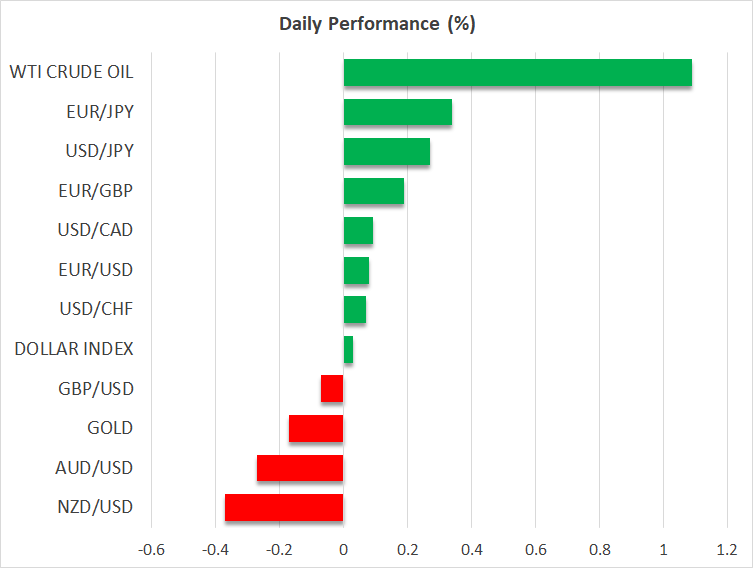753x568 pixels.
Task: Select the USD/JPY bar in the chart
Action: pos(386,152)
